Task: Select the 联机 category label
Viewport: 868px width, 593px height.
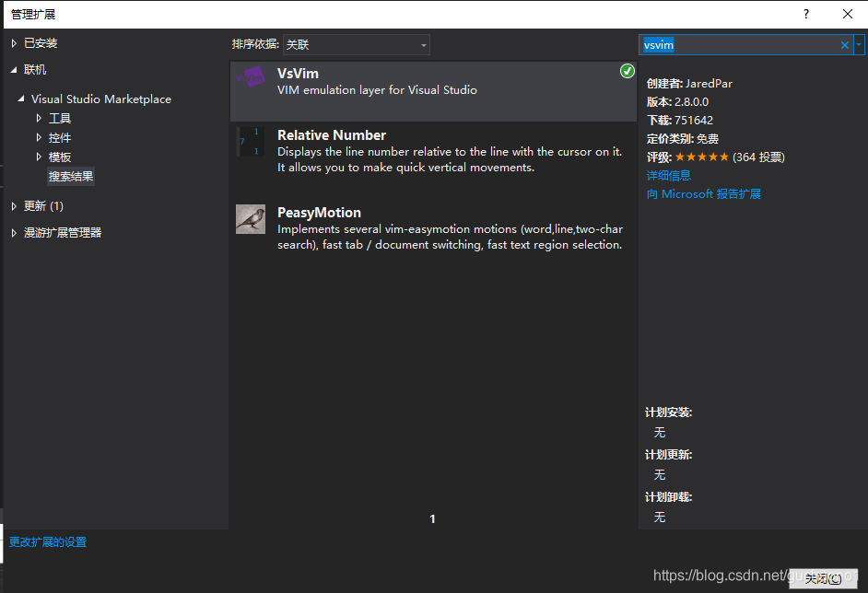Action: [35, 70]
